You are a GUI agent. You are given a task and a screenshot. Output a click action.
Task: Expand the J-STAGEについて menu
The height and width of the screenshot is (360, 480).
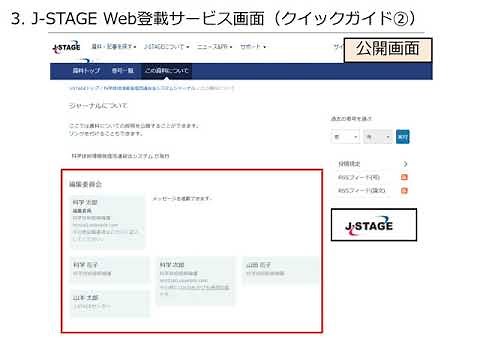coord(166,47)
